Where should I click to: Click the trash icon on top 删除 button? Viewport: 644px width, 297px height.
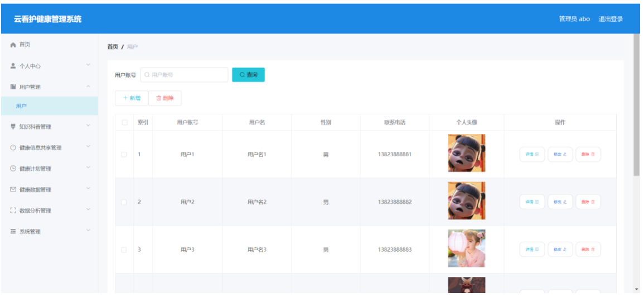158,98
